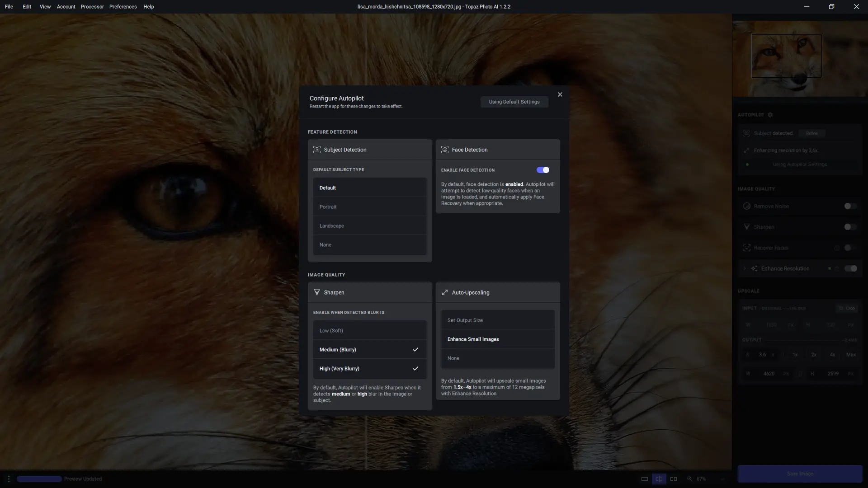Click the Sharpen triangle icon in dialog

[317, 292]
